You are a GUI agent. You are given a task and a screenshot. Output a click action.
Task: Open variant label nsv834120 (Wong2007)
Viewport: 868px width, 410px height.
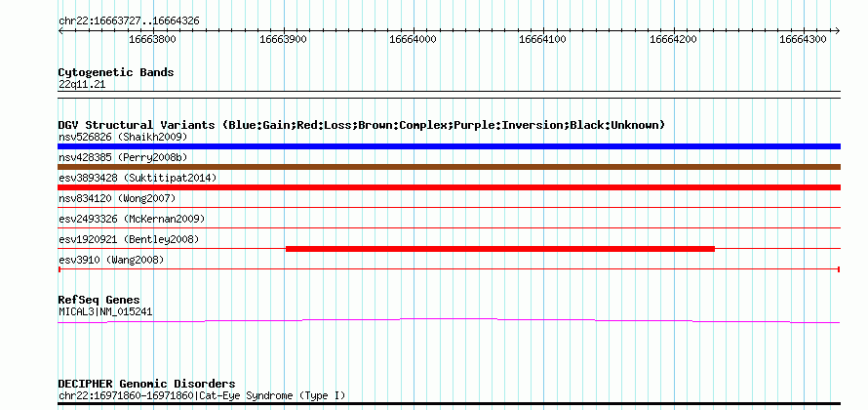tap(117, 198)
